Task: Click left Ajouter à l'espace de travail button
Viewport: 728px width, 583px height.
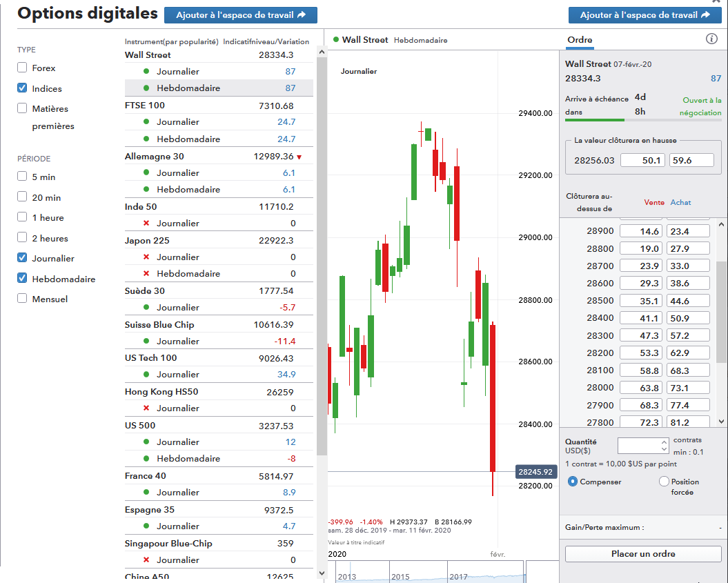Action: tap(241, 15)
